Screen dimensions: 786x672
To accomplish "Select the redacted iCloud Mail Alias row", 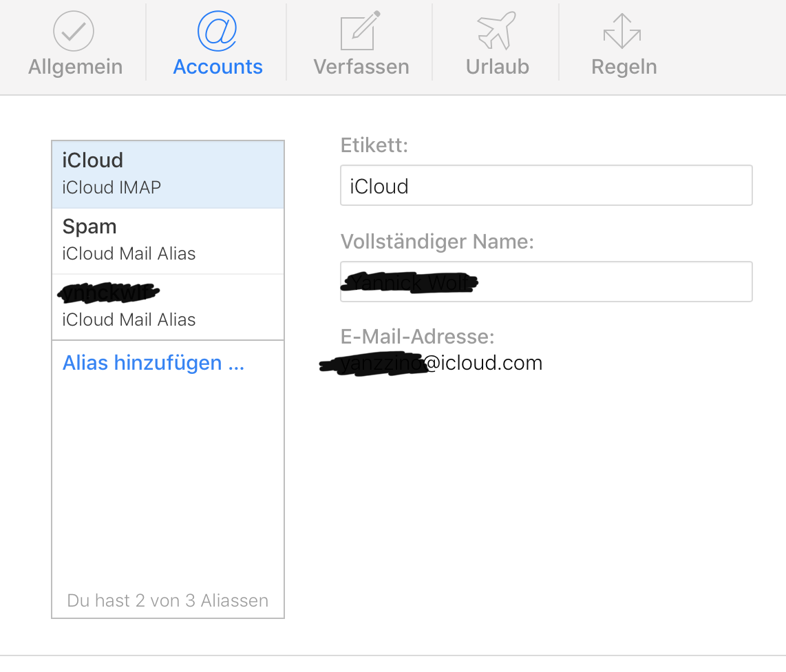I will pos(168,307).
